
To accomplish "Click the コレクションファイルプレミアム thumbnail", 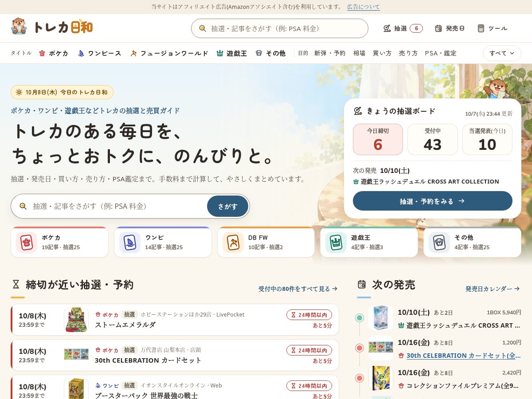I will tap(381, 378).
